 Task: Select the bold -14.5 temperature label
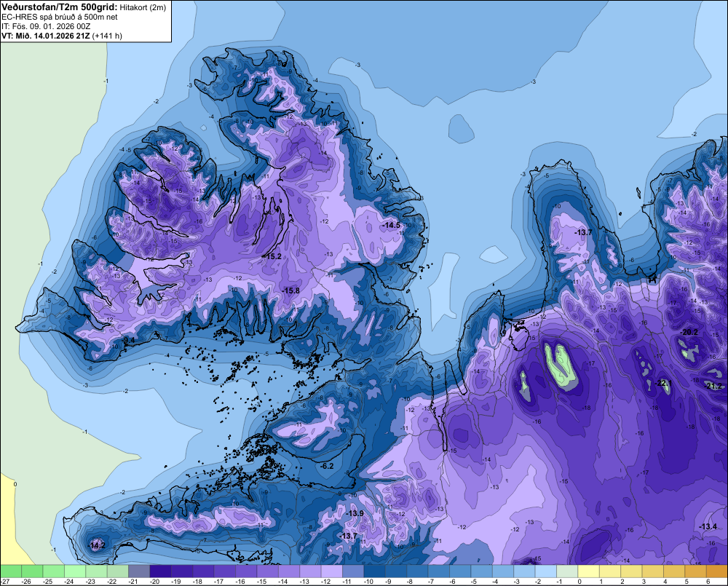tap(391, 225)
